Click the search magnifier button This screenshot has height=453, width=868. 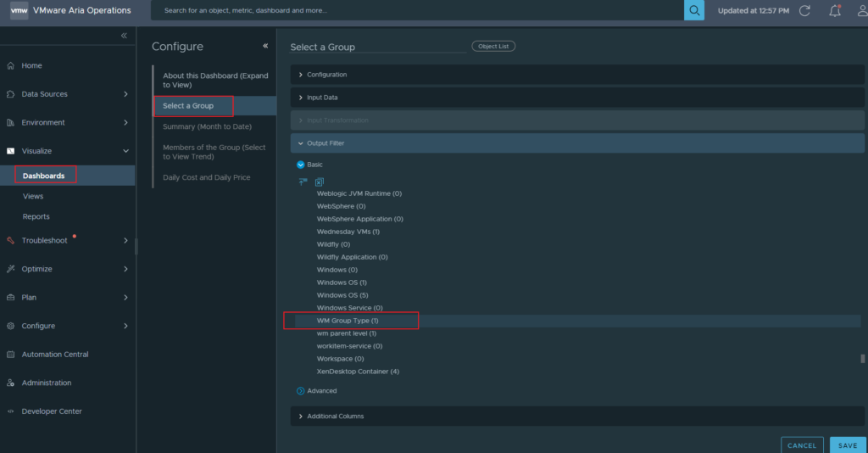693,10
